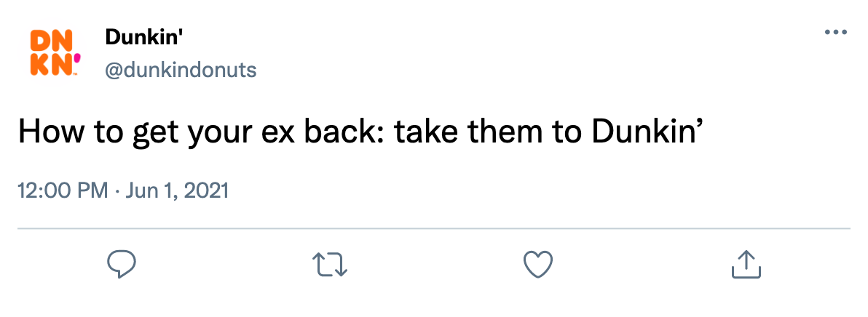
Task: Click the reply speech bubble icon
Action: click(122, 265)
